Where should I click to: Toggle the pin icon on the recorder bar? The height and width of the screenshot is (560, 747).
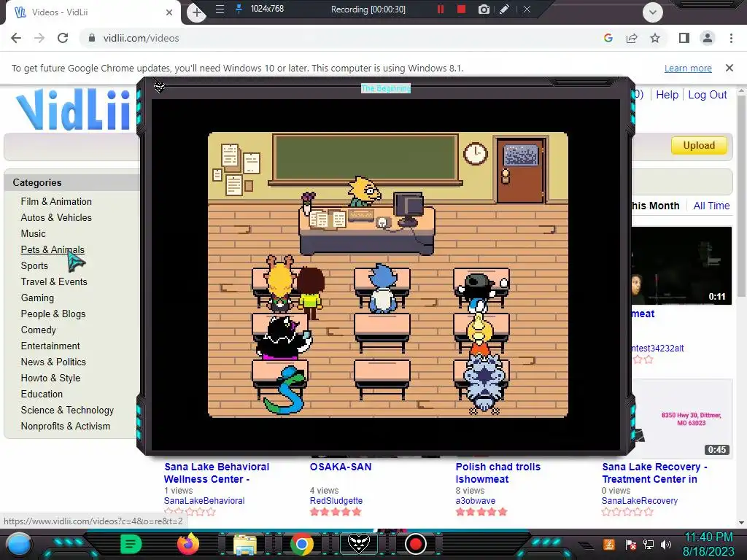pyautogui.click(x=239, y=9)
